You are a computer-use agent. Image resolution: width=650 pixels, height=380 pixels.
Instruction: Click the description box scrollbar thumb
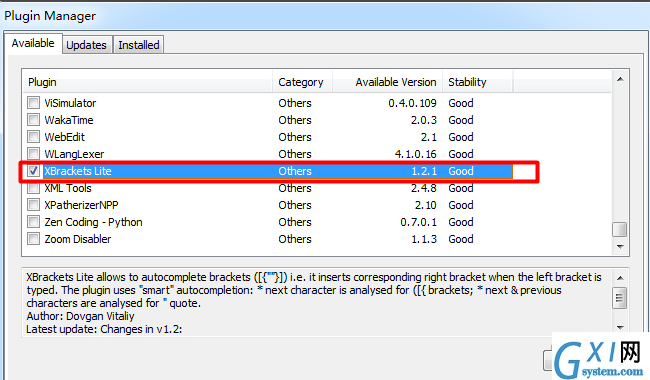click(620, 298)
